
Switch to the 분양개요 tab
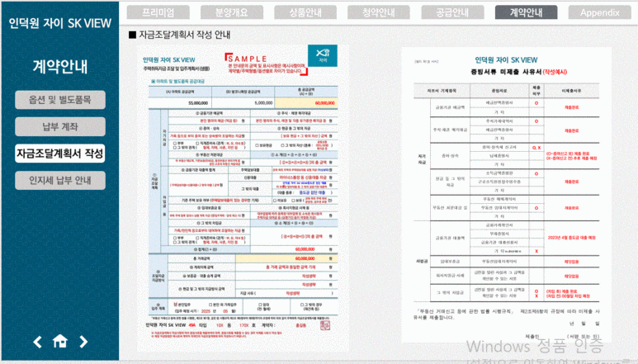point(232,12)
